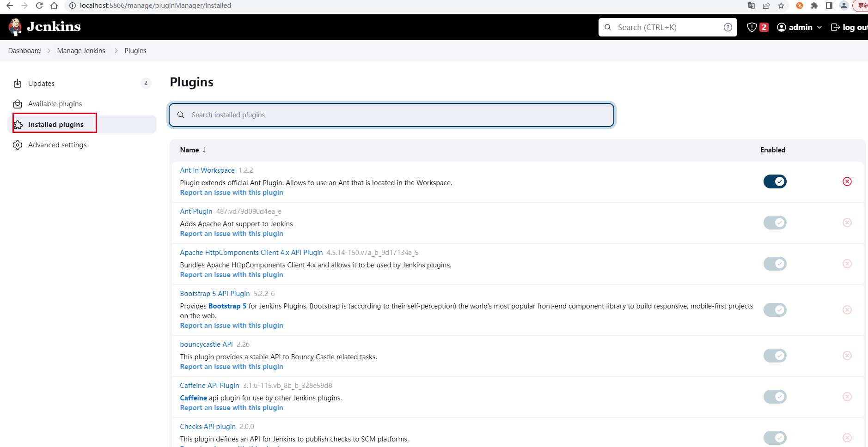Bookmark this page with the star icon
This screenshot has height=447, width=868.
pos(781,6)
